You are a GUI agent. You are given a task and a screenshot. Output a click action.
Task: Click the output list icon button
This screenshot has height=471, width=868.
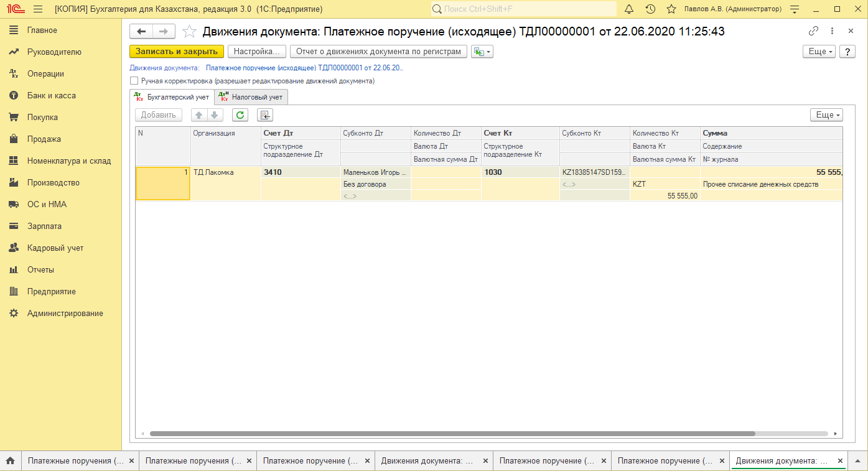[x=265, y=115]
